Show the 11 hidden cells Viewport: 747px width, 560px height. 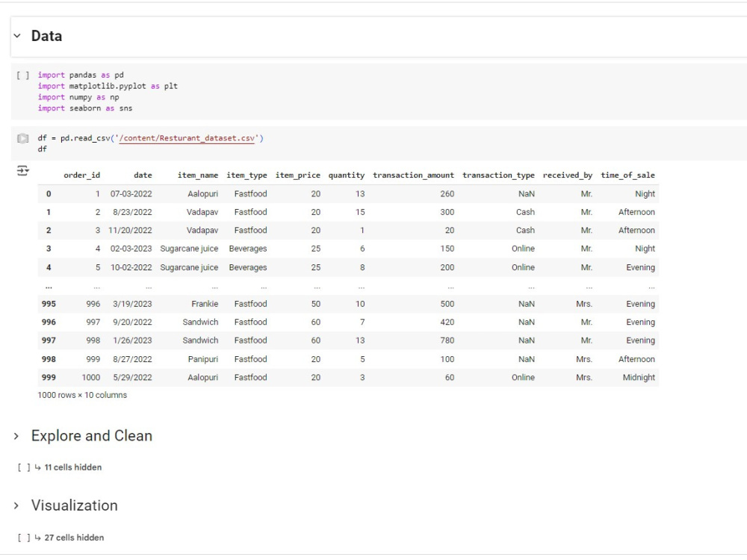click(x=71, y=467)
